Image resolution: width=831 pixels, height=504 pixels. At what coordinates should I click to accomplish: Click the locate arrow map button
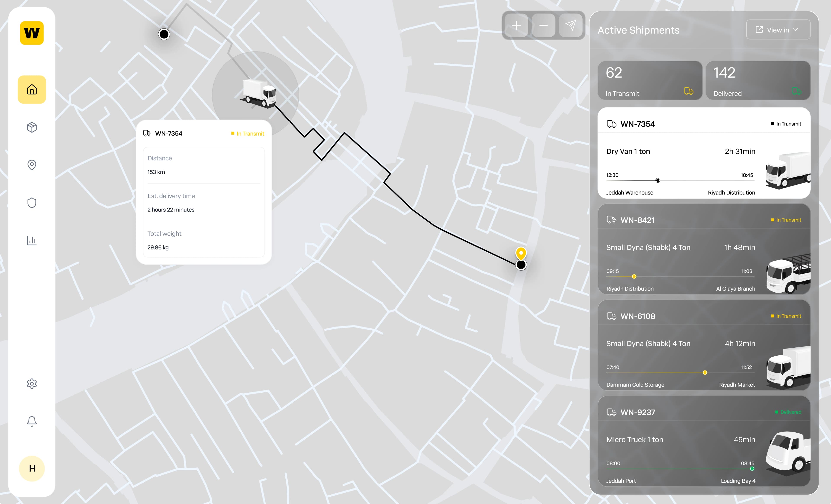pos(571,25)
